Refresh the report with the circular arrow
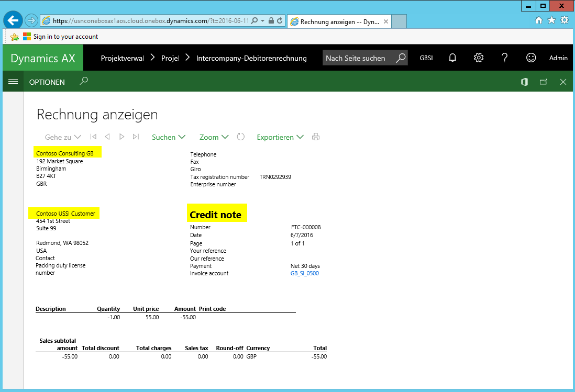575x392 pixels. coord(241,137)
